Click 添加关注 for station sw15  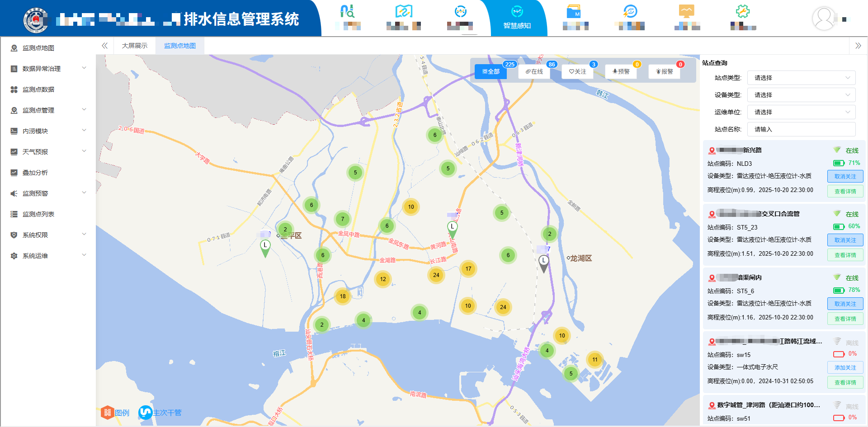[x=845, y=367]
